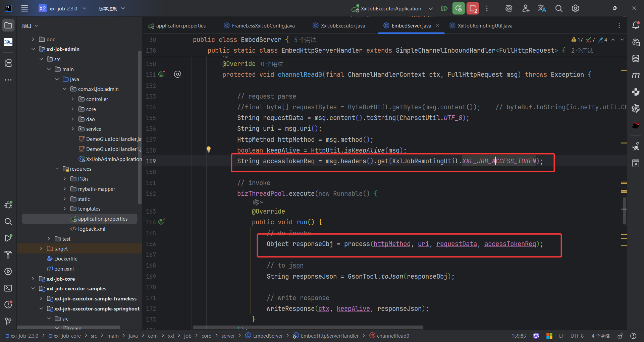Click the editor vertical scrollbar thumb

[x=625, y=211]
